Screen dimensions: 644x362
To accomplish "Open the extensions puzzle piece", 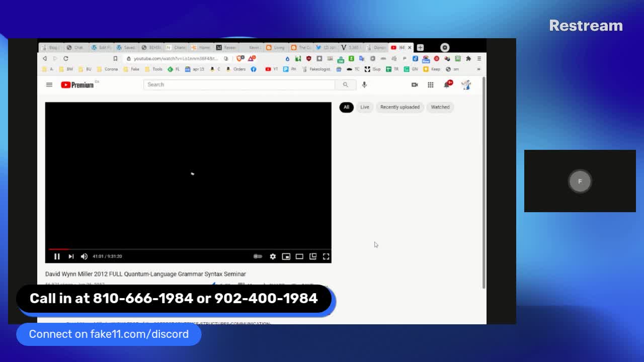I will coord(468,58).
